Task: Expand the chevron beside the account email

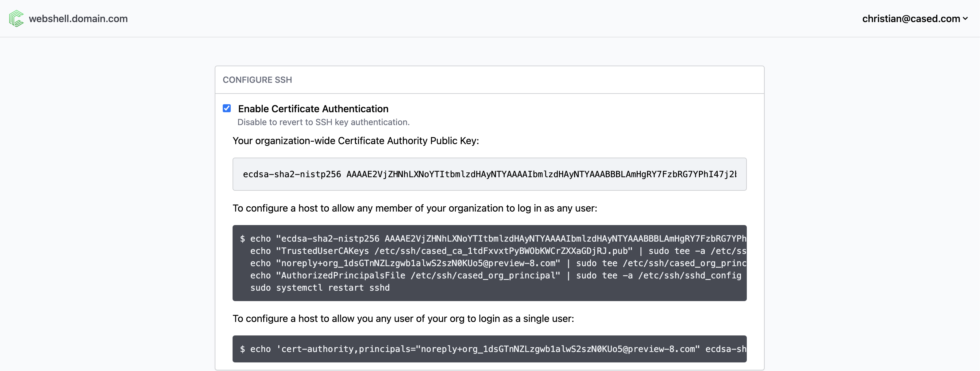Action: point(965,19)
